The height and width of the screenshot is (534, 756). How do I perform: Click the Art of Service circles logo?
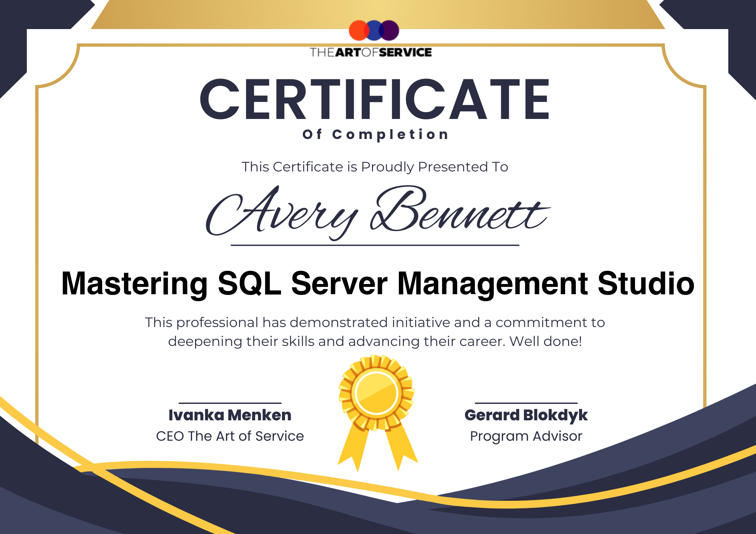click(x=373, y=31)
